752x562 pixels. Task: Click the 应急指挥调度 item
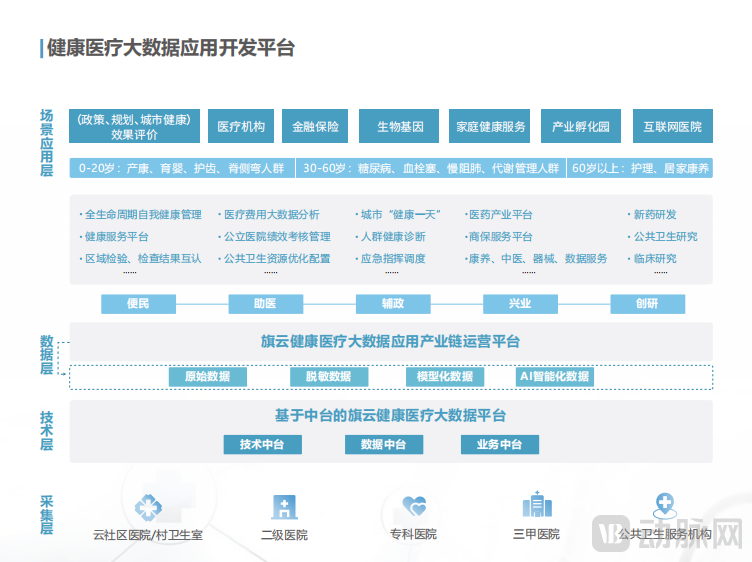[390, 258]
